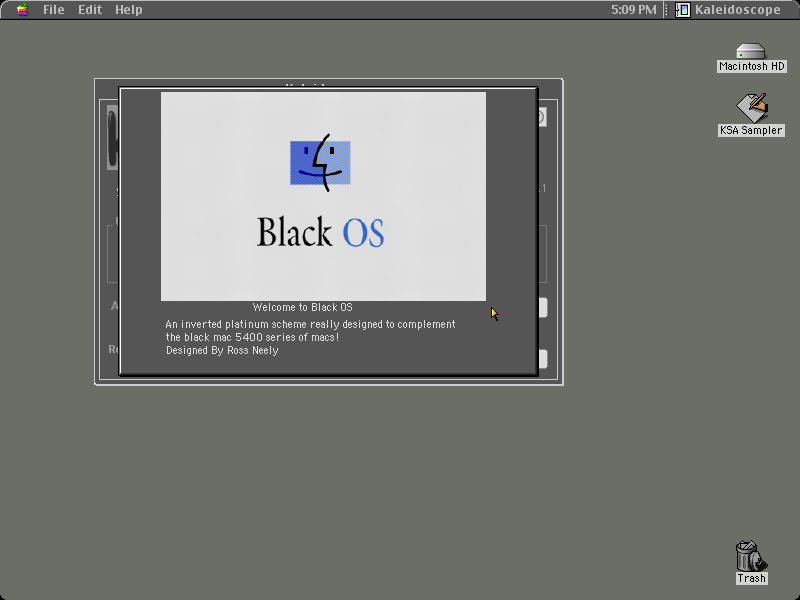
Task: Open the Edit menu
Action: click(90, 10)
